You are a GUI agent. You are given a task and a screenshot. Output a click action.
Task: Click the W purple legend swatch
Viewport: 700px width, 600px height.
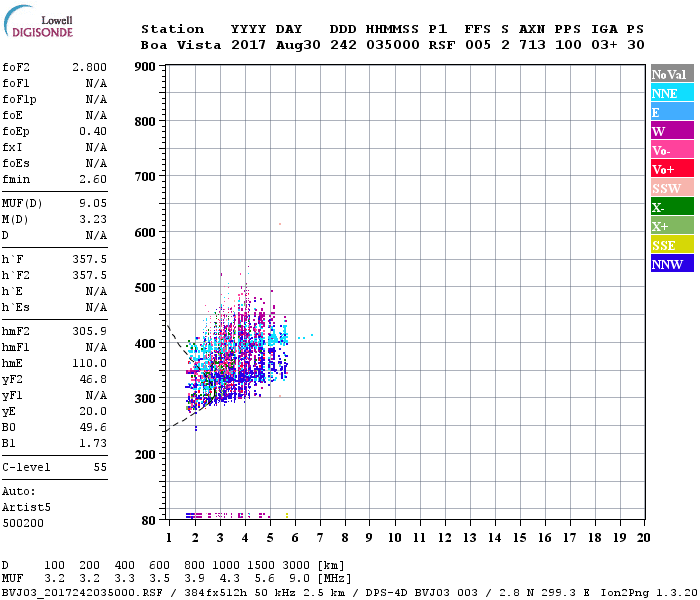tap(672, 131)
